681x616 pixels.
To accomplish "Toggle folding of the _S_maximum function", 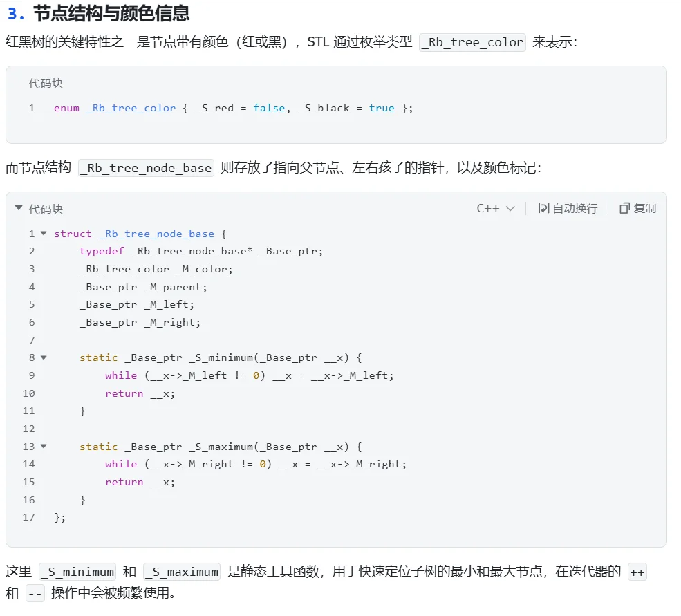I will point(42,447).
